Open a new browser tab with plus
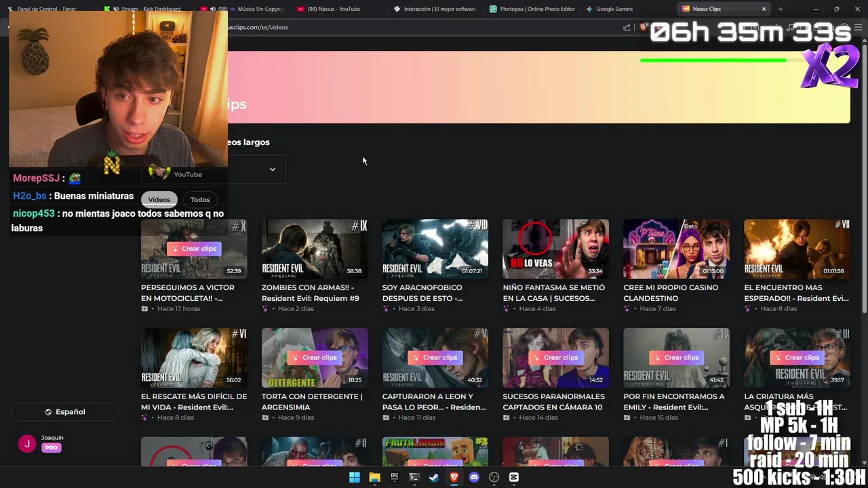Viewport: 868px width, 488px height. point(781,9)
